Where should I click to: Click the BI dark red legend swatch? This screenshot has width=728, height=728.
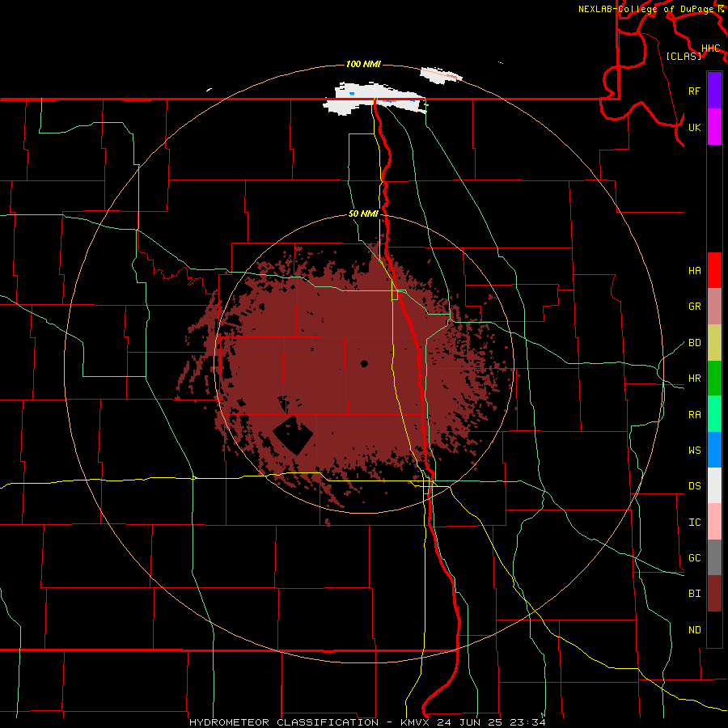[714, 594]
